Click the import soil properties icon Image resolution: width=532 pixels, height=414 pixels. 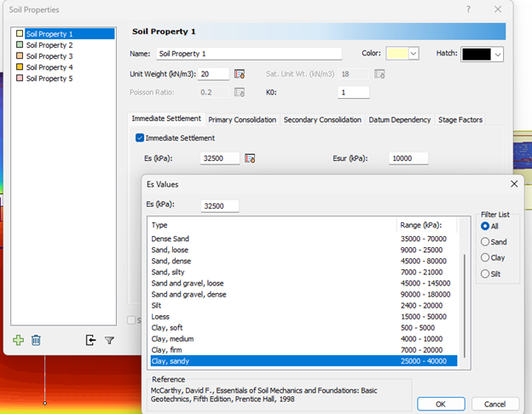point(90,340)
